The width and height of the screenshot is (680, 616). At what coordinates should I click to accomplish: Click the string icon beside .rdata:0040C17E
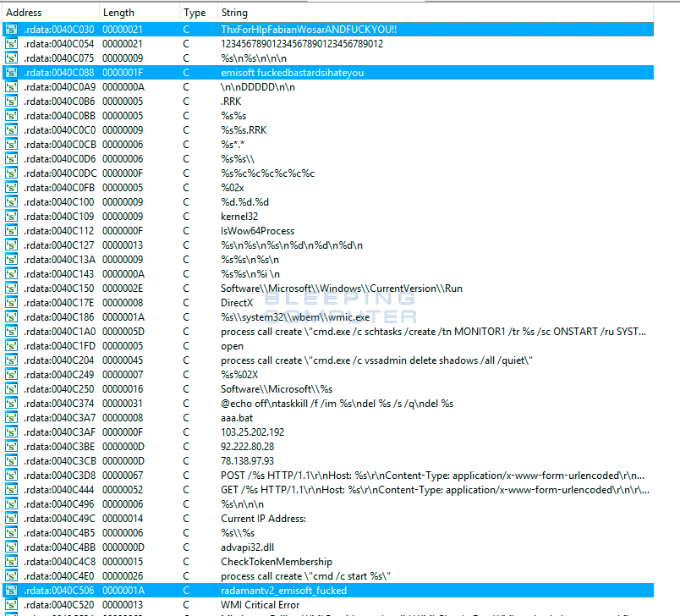pyautogui.click(x=11, y=303)
